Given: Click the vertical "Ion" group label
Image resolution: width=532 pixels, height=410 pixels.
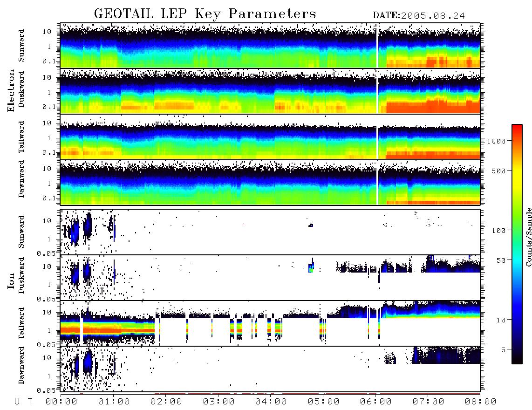Looking at the screenshot, I should (x=11, y=280).
